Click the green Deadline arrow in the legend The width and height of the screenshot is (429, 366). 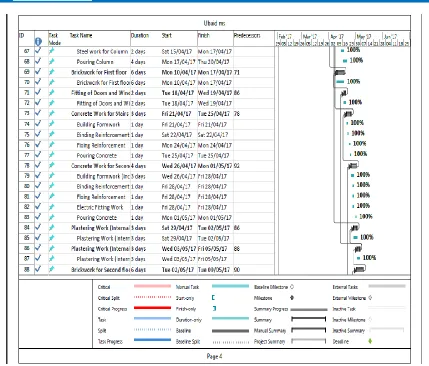click(x=370, y=341)
